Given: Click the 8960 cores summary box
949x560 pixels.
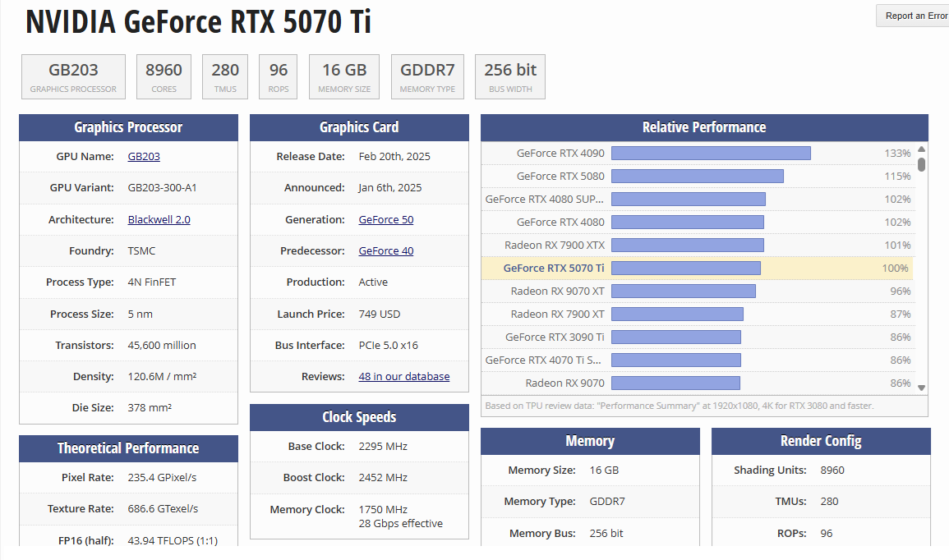Looking at the screenshot, I should [164, 77].
